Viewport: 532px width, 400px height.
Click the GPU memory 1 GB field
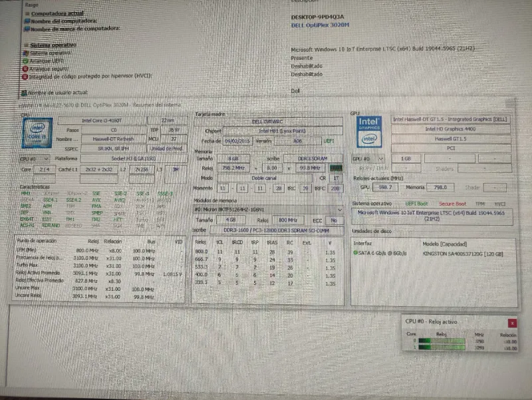(x=406, y=158)
